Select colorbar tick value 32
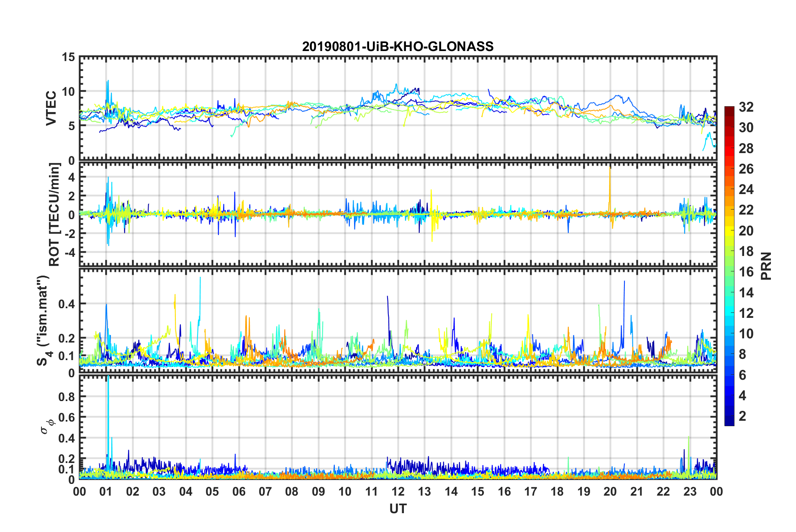 (746, 107)
